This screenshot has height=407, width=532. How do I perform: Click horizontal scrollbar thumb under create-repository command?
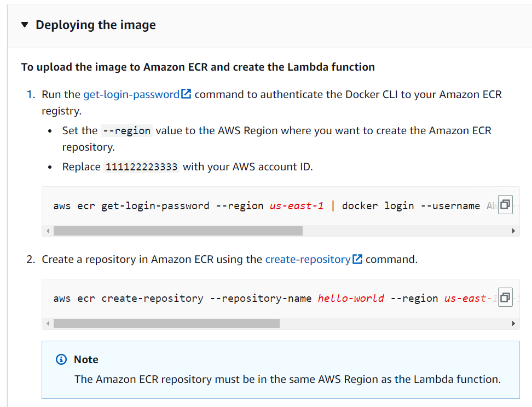tap(166, 324)
